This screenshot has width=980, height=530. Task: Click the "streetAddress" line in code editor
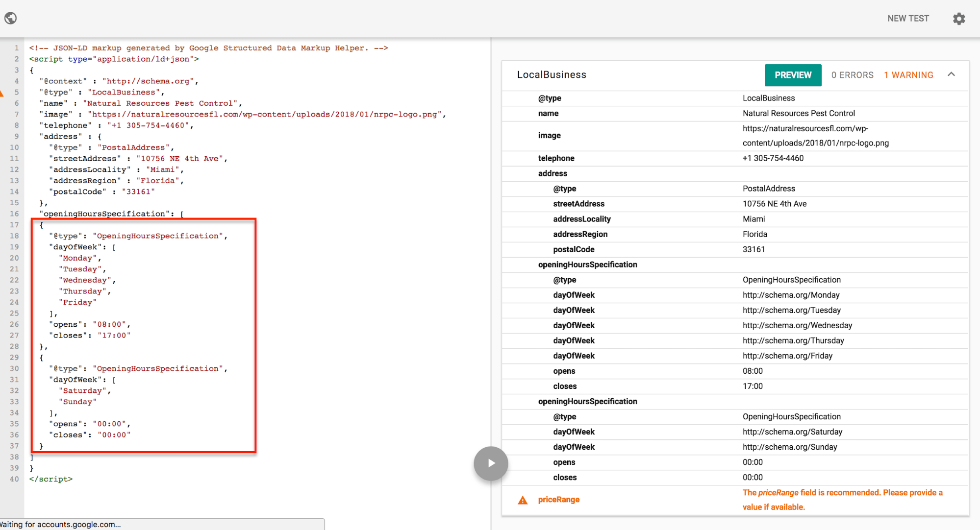pos(138,159)
